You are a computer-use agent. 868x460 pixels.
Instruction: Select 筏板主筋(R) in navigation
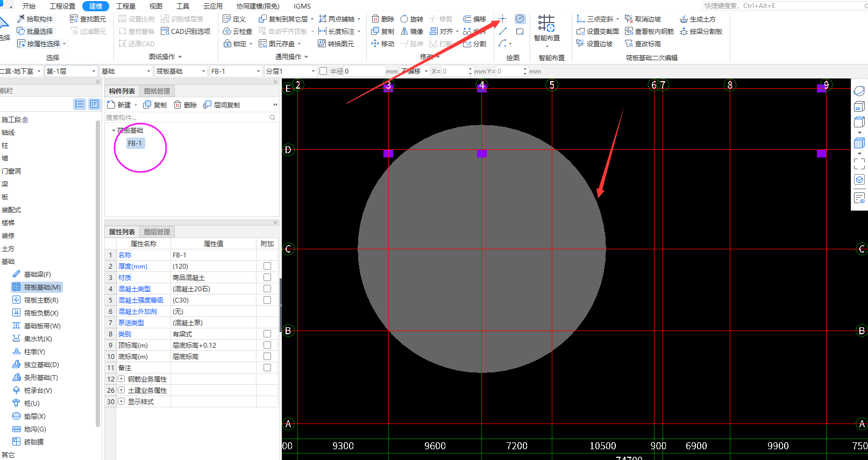pyautogui.click(x=35, y=300)
